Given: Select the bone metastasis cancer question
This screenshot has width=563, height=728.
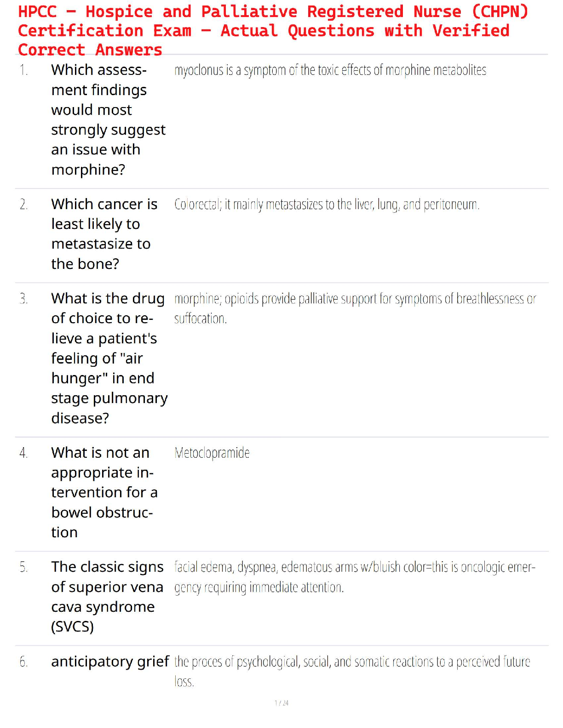Looking at the screenshot, I should click(104, 234).
